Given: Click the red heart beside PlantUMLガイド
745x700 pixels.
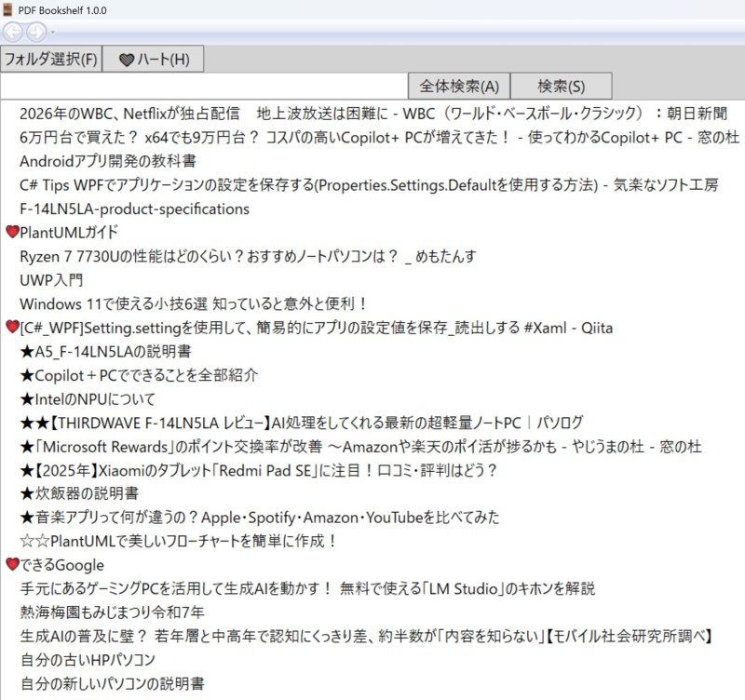Looking at the screenshot, I should [x=12, y=233].
